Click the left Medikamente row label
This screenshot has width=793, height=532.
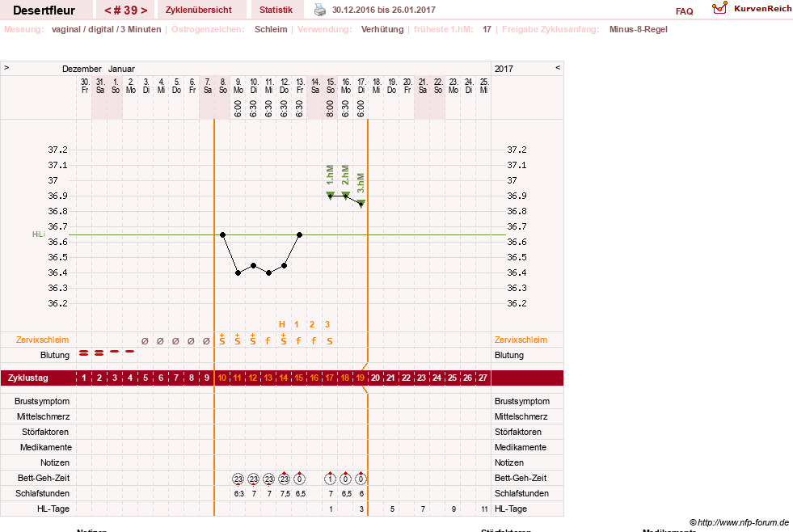pos(46,447)
